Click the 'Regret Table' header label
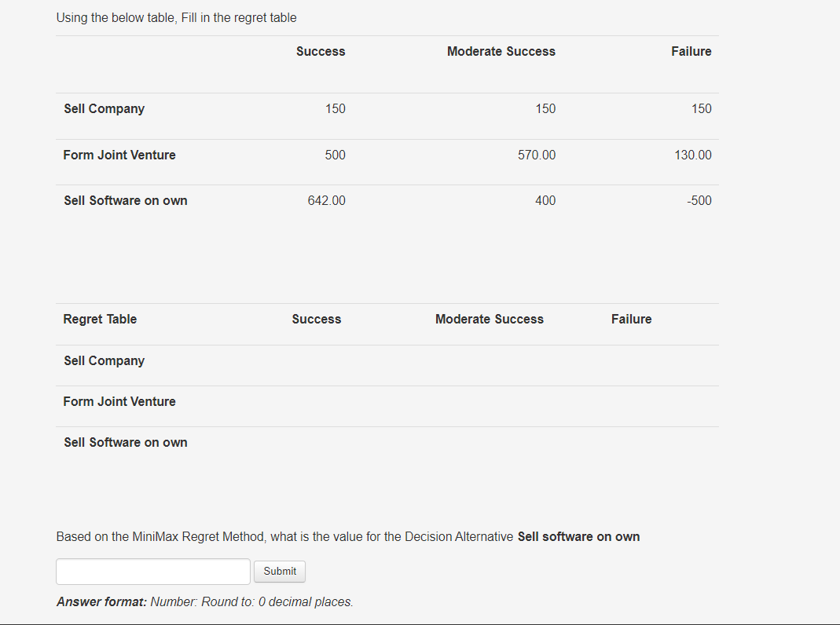Image resolution: width=840 pixels, height=625 pixels. coord(100,320)
